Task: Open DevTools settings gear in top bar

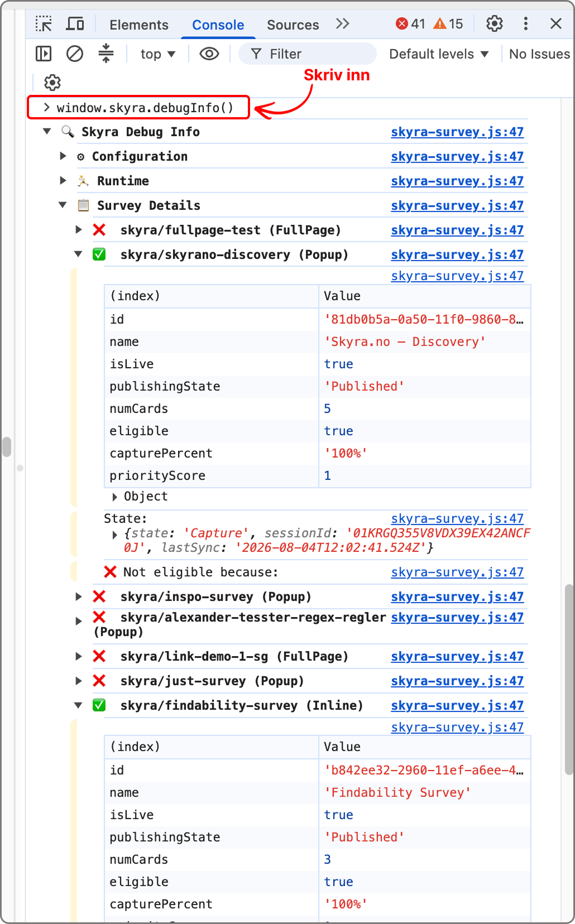Action: tap(495, 23)
